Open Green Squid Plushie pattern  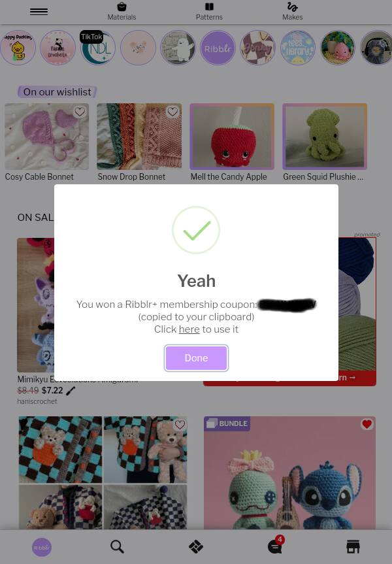[x=325, y=142]
